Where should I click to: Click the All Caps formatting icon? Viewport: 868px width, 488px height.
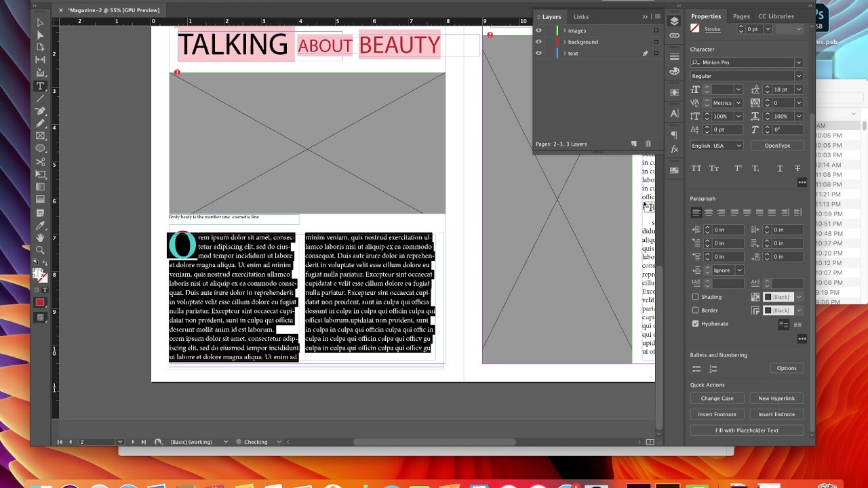click(x=696, y=168)
